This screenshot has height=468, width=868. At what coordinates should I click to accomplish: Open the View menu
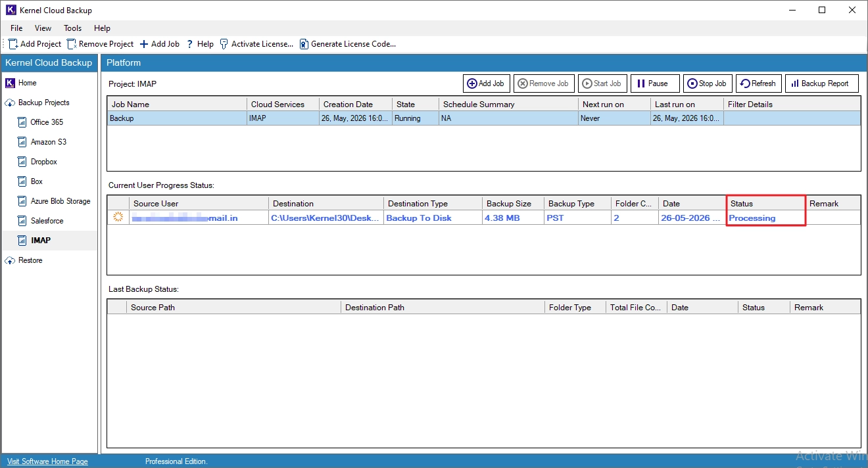coord(43,28)
